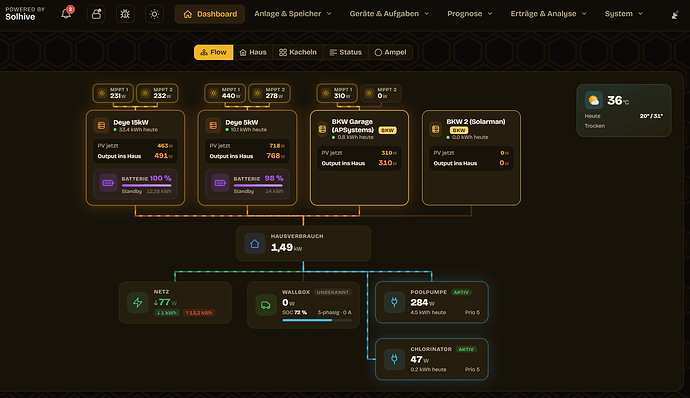Click the Deye 15kW title
Image resolution: width=690 pixels, height=398 pixels.
click(131, 122)
